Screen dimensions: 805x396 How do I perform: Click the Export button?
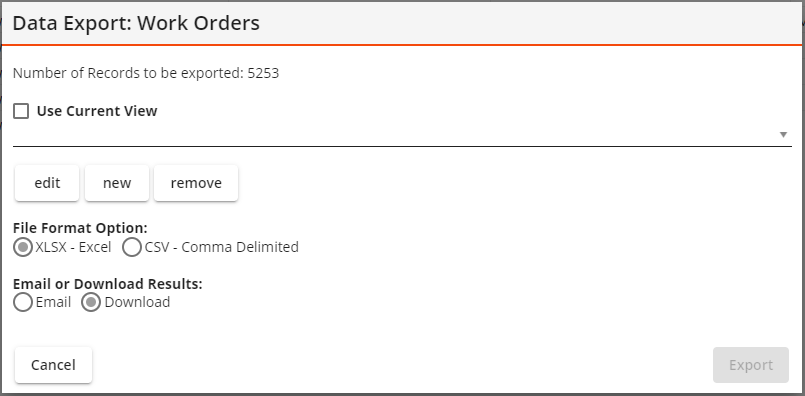pos(751,365)
